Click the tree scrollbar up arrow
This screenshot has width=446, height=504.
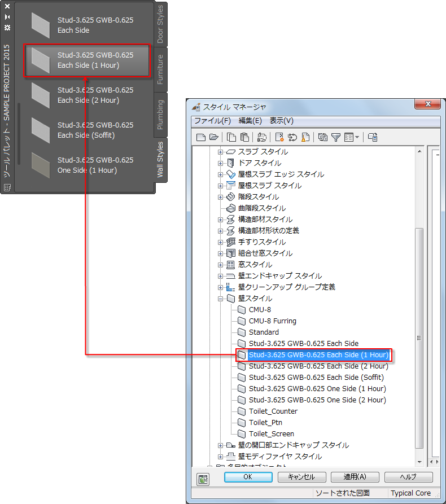coord(419,151)
